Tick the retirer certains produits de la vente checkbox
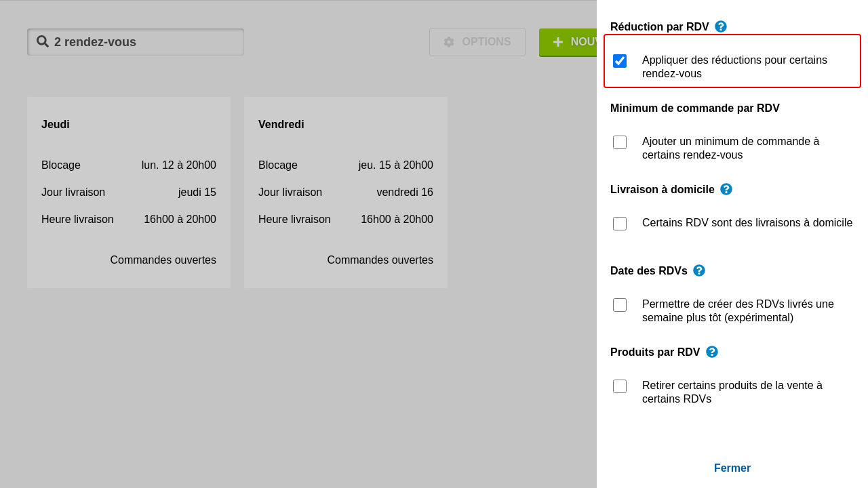This screenshot has height=488, width=868. pyautogui.click(x=620, y=386)
